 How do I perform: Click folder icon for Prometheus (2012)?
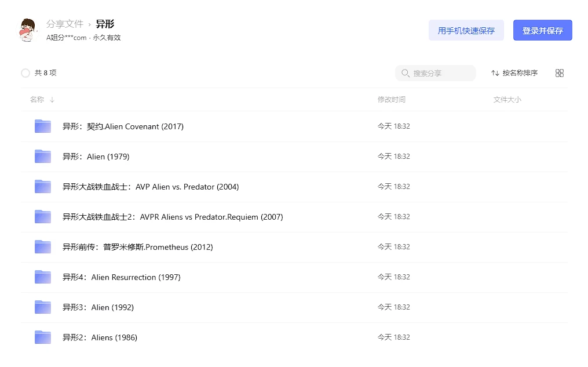pyautogui.click(x=43, y=247)
